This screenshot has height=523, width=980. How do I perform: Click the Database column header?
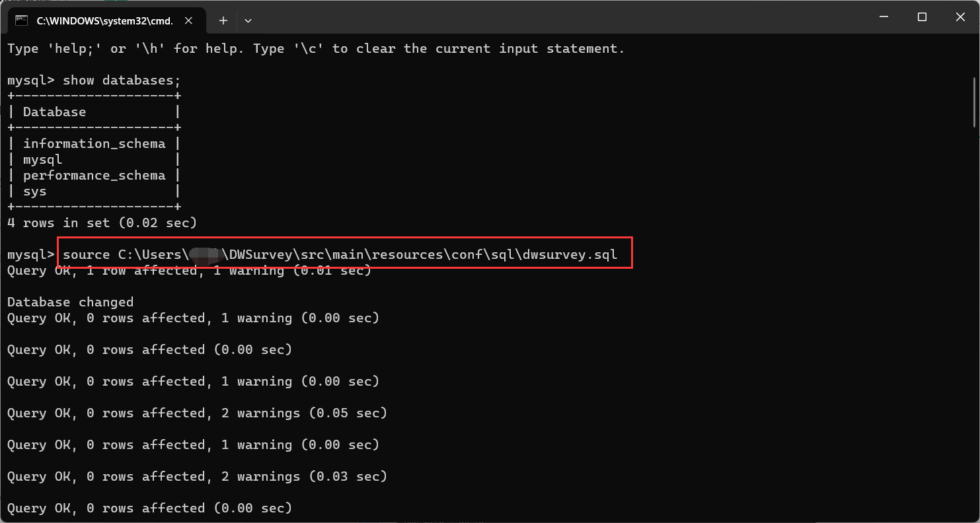54,112
